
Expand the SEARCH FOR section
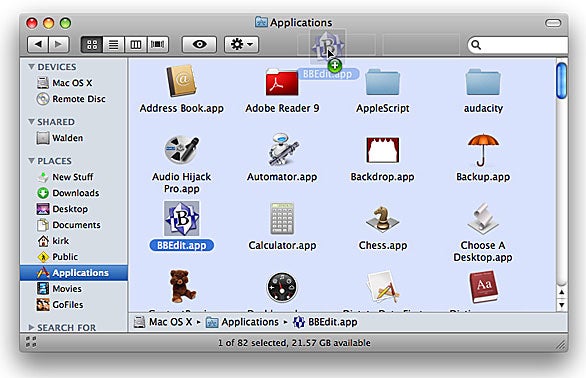pyautogui.click(x=31, y=328)
